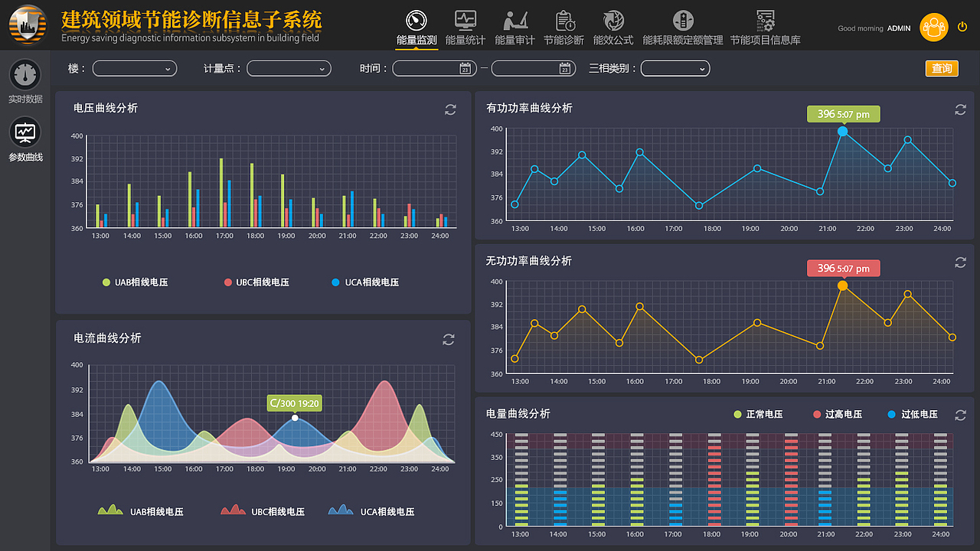Switch to 能量监测 tab label

(416, 40)
